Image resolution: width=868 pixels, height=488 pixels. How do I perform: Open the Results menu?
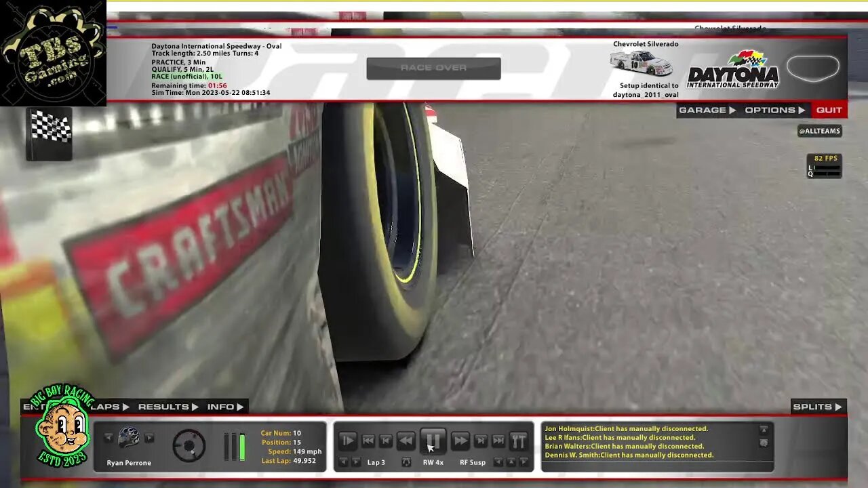point(168,407)
